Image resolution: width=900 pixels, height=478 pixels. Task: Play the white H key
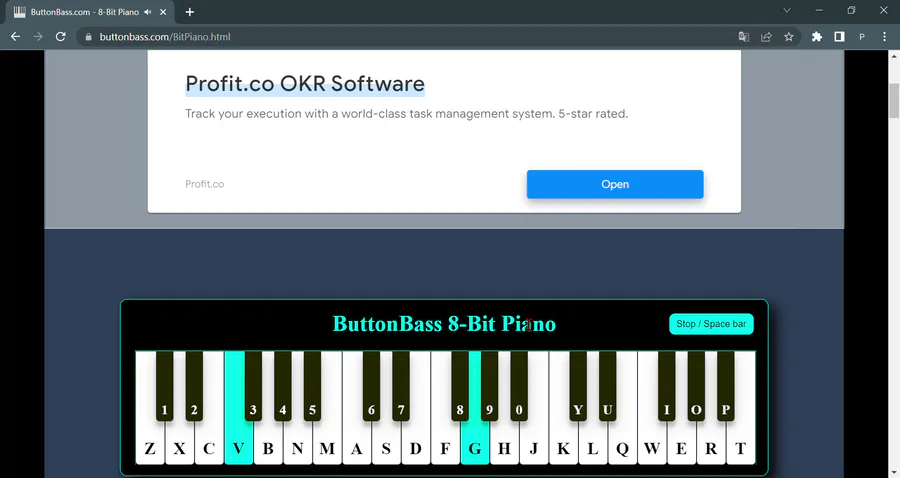[505, 449]
